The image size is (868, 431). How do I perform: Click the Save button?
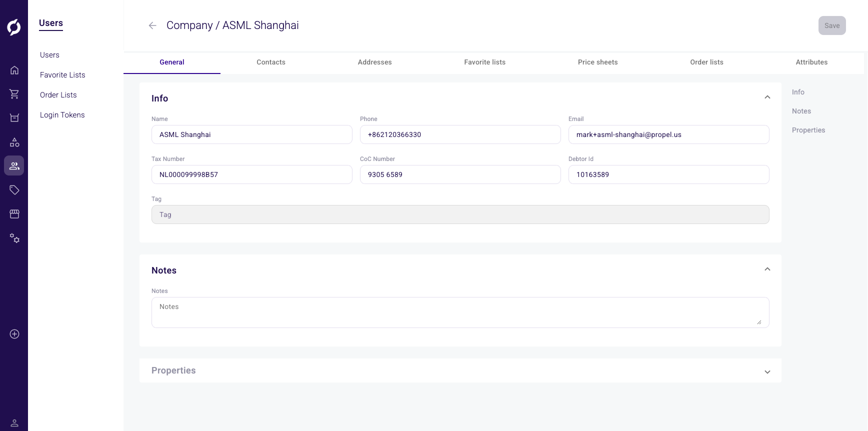click(x=832, y=25)
